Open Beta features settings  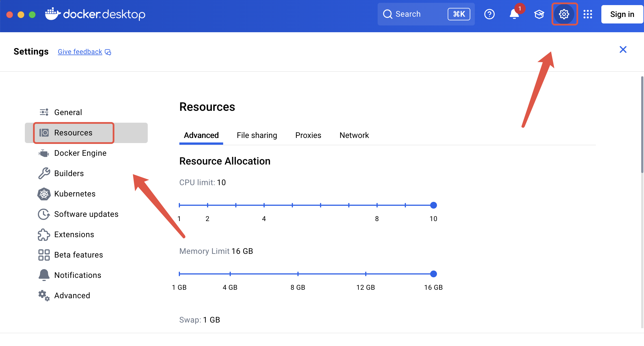[78, 255]
